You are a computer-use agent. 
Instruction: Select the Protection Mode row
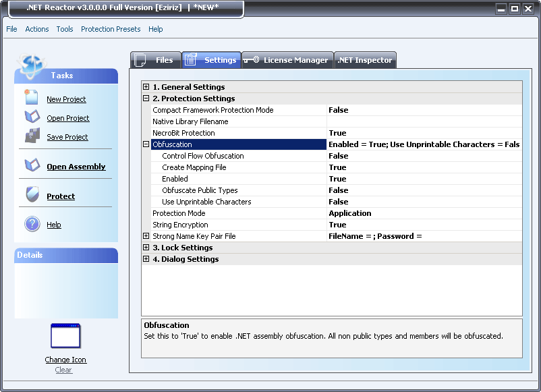coord(337,213)
